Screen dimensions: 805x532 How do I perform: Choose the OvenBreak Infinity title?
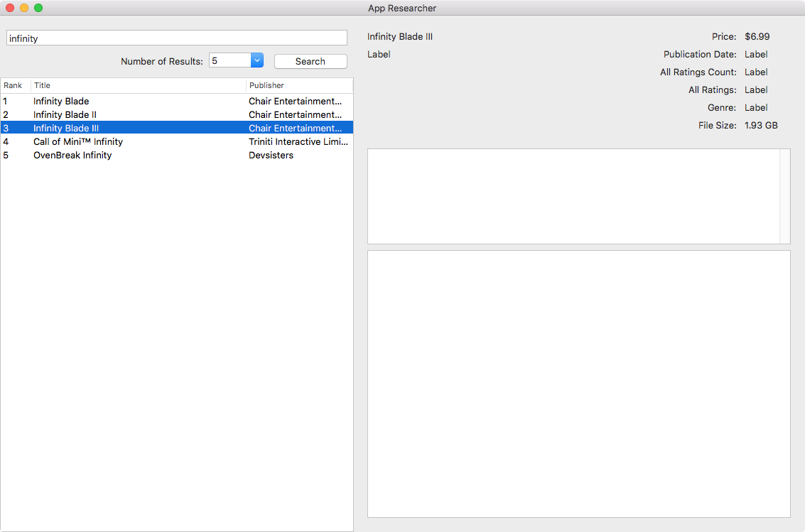[72, 155]
